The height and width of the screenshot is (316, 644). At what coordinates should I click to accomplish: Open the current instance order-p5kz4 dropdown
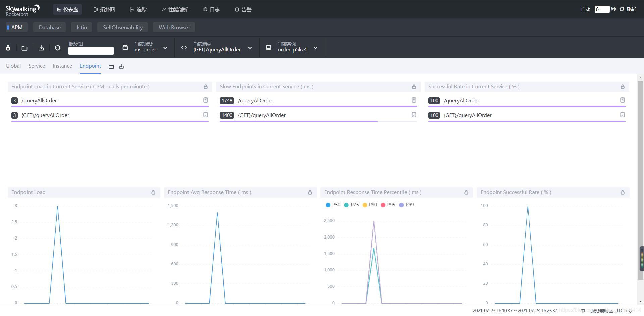click(x=292, y=48)
